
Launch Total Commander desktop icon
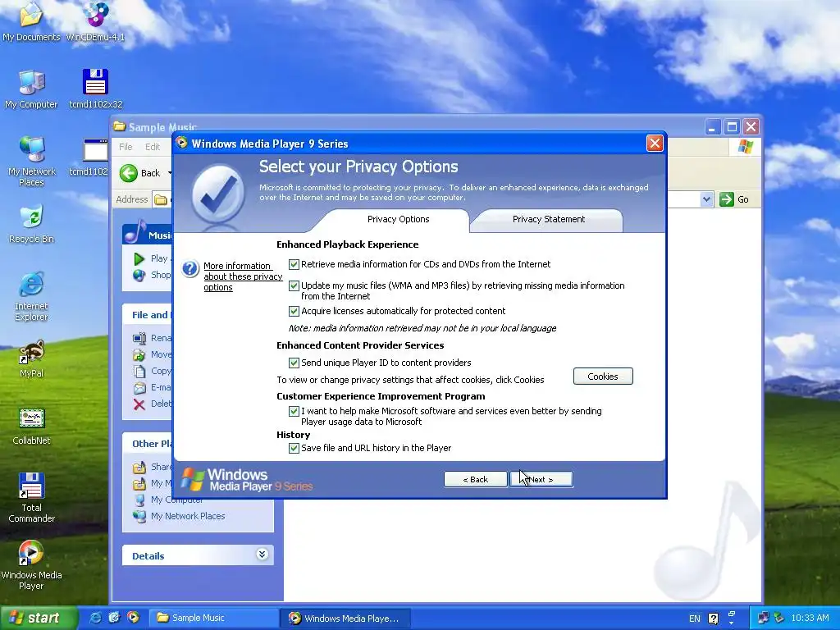click(31, 498)
